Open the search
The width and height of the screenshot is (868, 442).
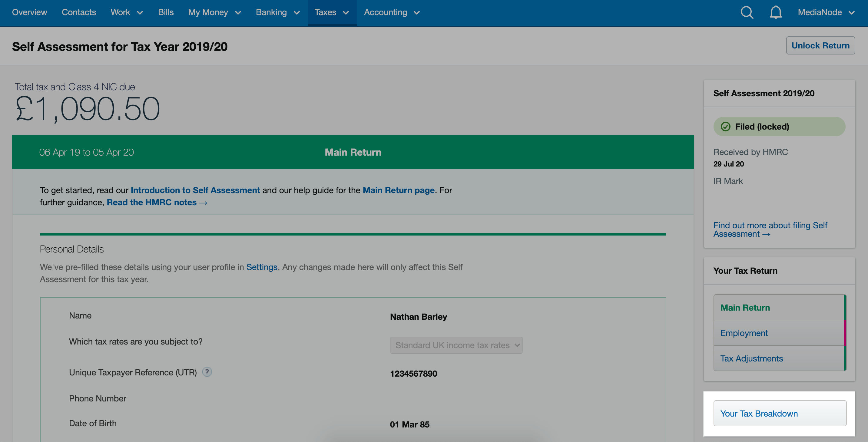(746, 12)
